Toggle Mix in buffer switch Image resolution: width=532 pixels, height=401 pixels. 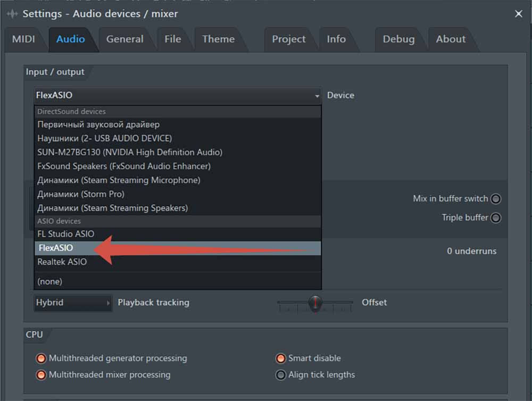tap(496, 199)
